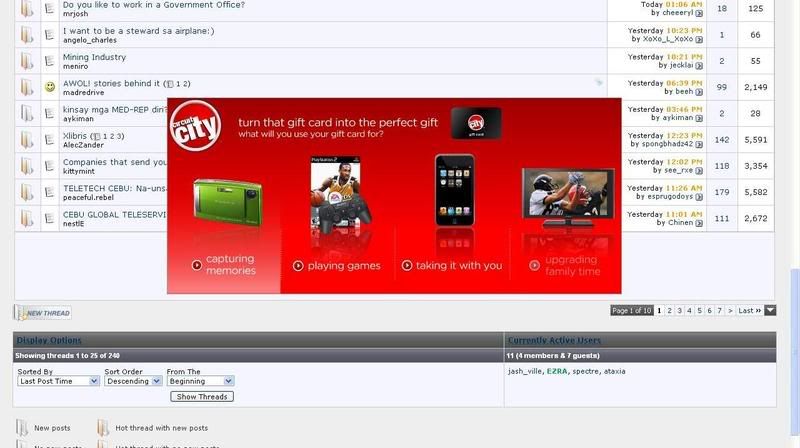Click the green camera image in ad
Screen dimensions: 800x448
click(x=228, y=202)
